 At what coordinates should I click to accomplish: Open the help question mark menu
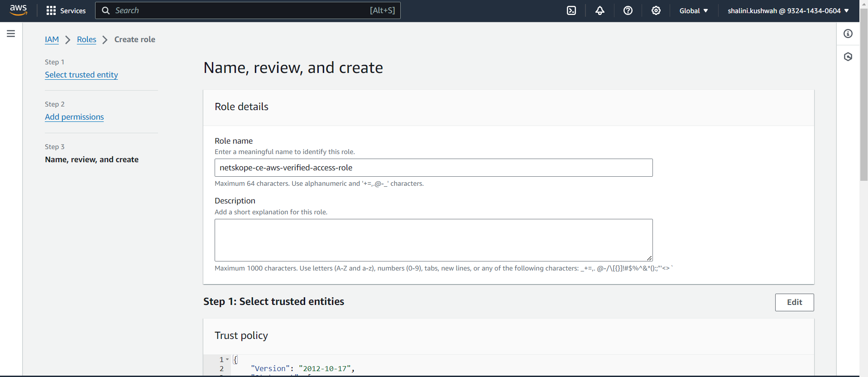click(628, 10)
